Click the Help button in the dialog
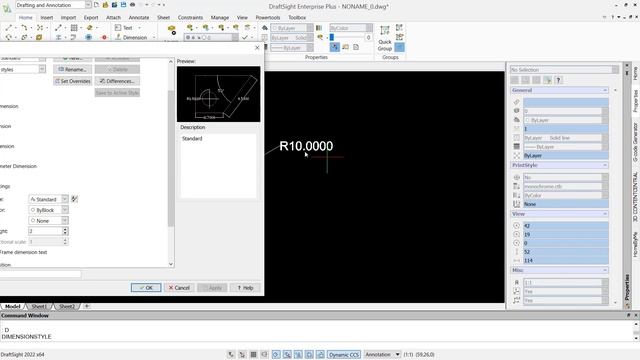Screen dimensions: 640x360 click(x=245, y=288)
